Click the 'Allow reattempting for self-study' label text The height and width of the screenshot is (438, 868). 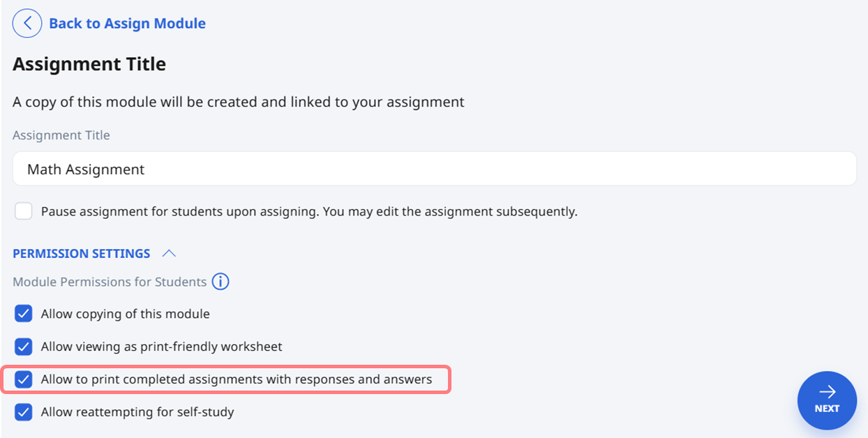point(137,412)
